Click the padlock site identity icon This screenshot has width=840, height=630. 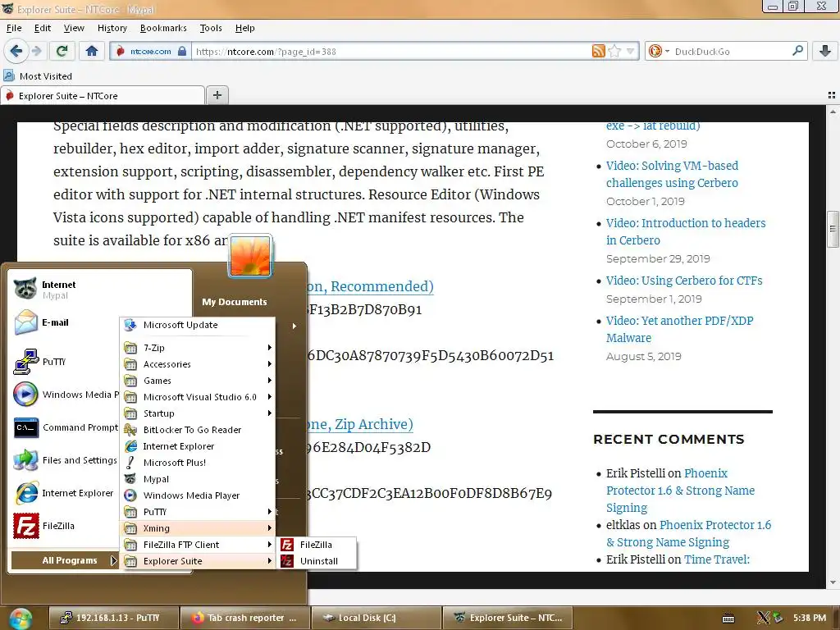click(182, 52)
